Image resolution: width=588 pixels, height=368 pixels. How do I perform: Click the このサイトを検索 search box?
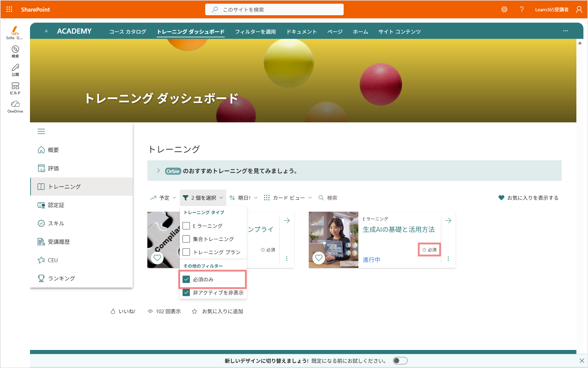(274, 9)
